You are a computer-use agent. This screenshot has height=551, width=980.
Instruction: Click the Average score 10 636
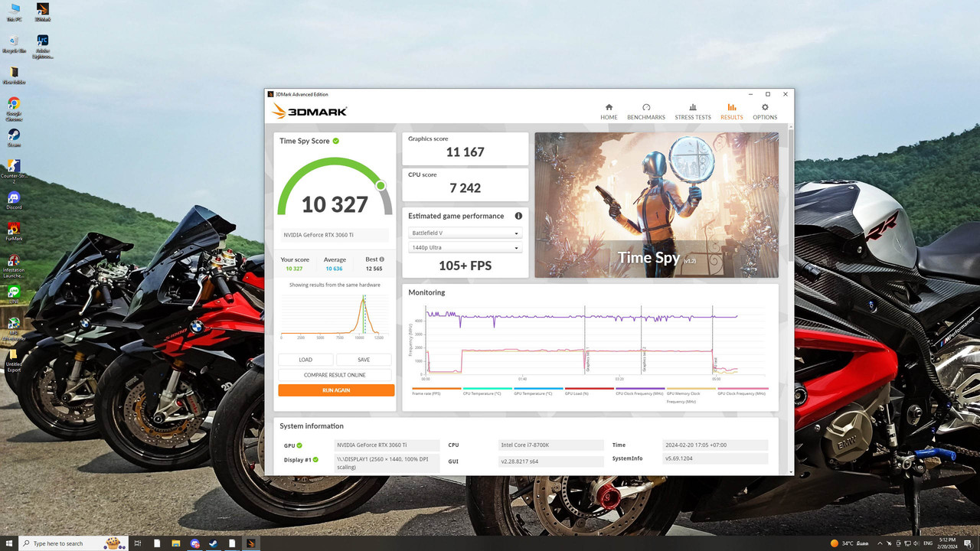point(335,269)
